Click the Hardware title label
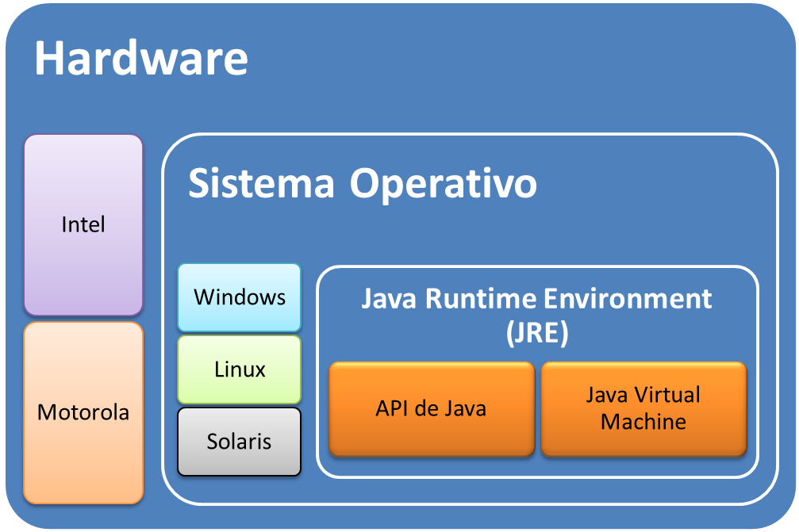This screenshot has width=799, height=532. (x=140, y=57)
